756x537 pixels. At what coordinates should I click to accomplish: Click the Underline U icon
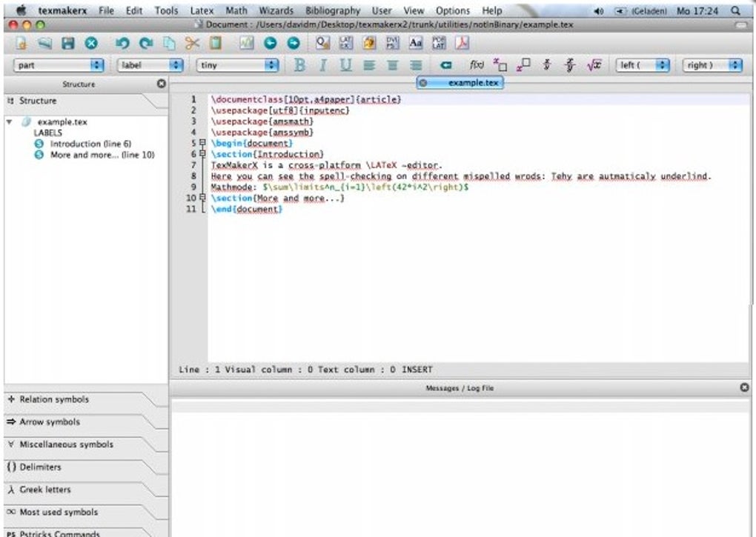coord(345,65)
